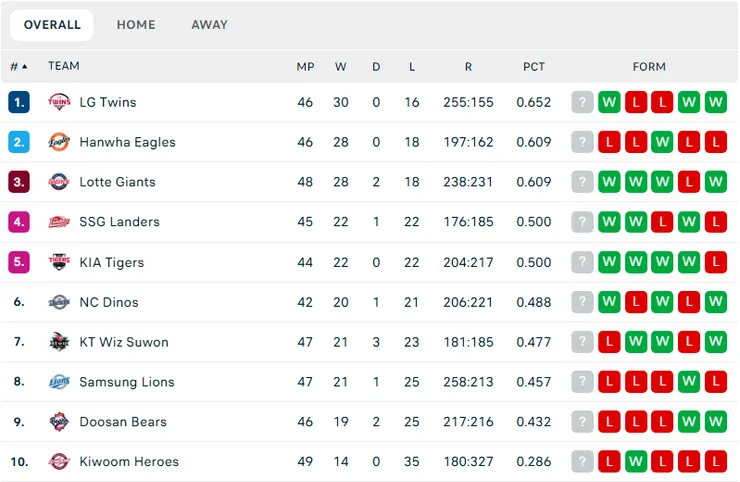Image resolution: width=740 pixels, height=482 pixels.
Task: Click LG Twins upcoming match question mark
Action: [x=583, y=102]
